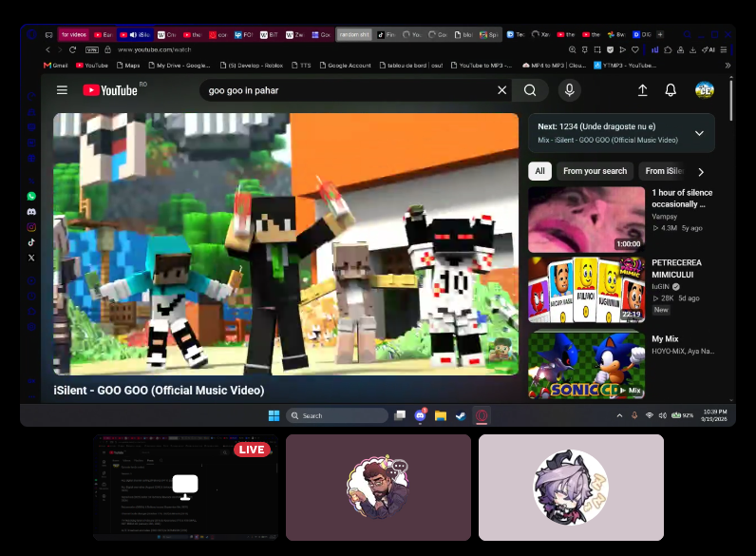This screenshot has height=556, width=756.
Task: Click the taskbar Search box
Action: (337, 415)
